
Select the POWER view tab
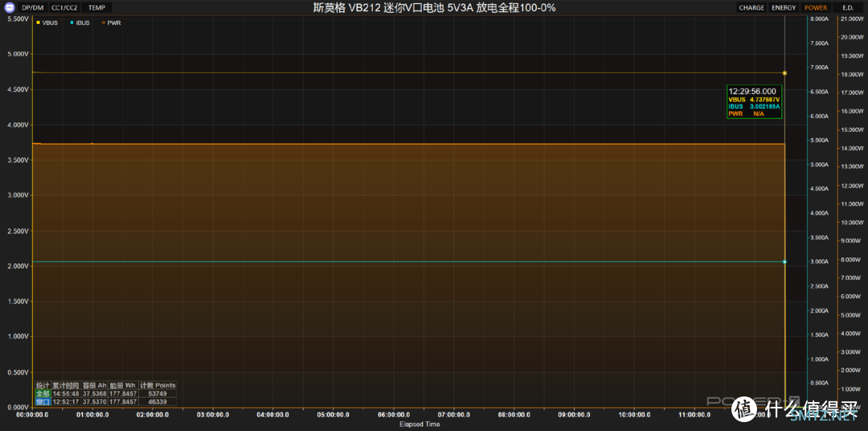pos(816,8)
